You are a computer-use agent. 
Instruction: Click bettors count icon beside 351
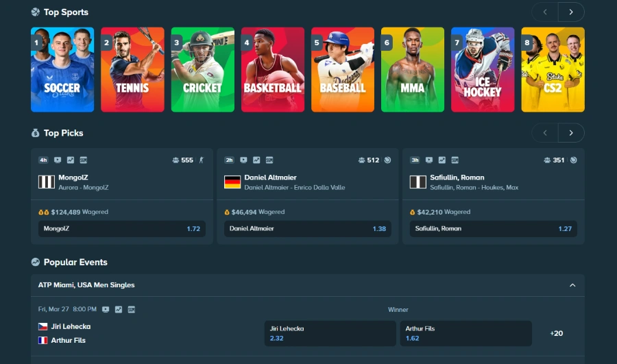click(x=547, y=160)
